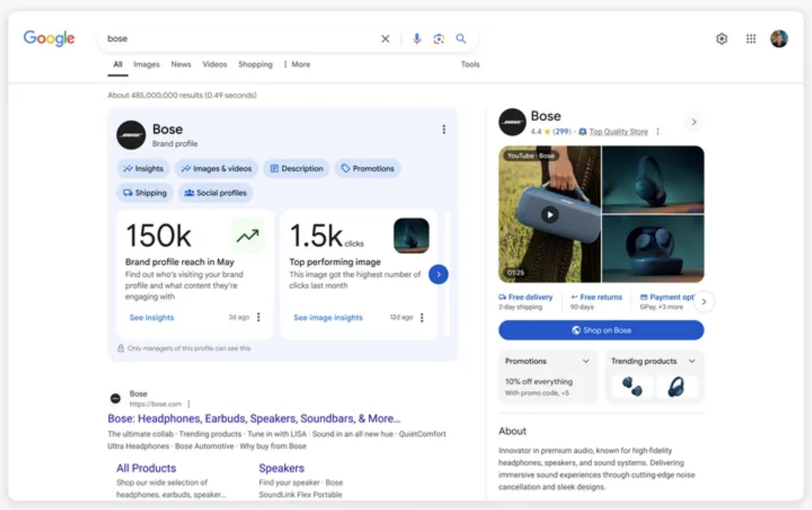The width and height of the screenshot is (812, 510).
Task: Click the green upward trend icon
Action: tap(248, 236)
